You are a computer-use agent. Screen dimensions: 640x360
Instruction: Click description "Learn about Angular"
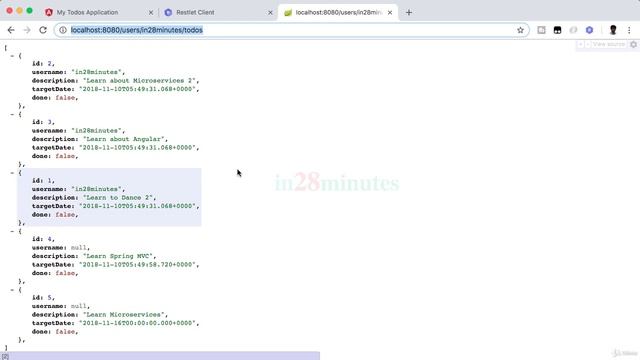pos(124,139)
